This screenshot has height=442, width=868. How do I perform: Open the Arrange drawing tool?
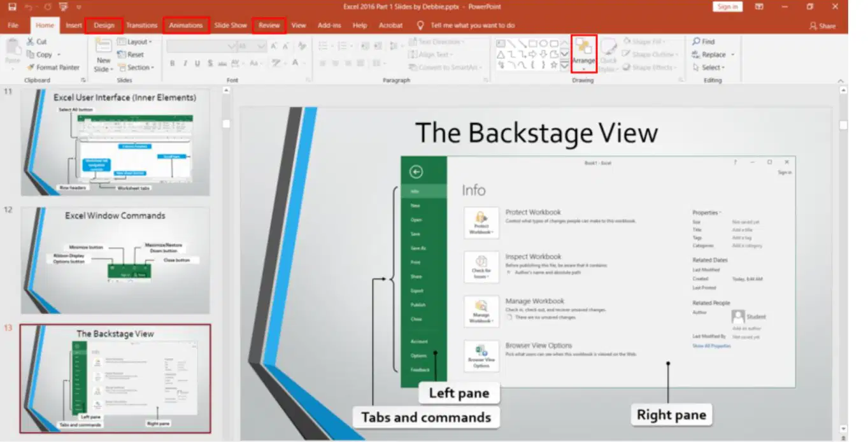583,53
